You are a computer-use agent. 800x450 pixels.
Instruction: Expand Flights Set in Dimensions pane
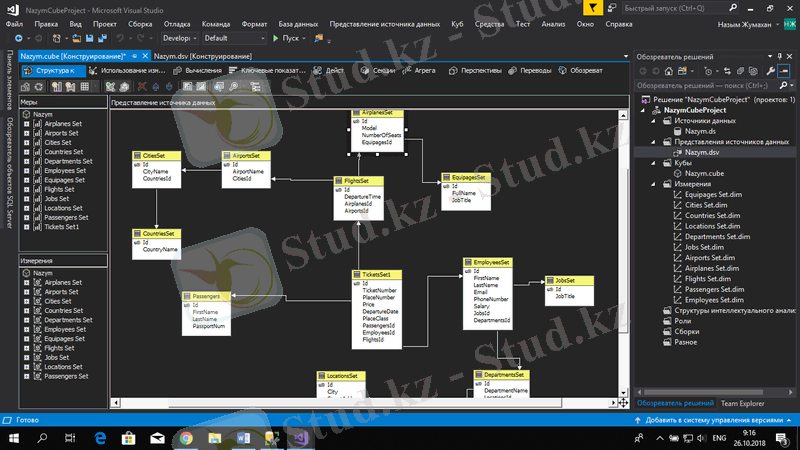(27, 348)
